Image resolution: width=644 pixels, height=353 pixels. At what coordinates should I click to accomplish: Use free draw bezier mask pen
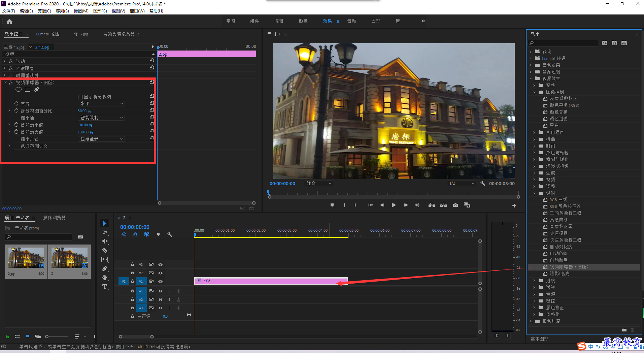(x=37, y=89)
